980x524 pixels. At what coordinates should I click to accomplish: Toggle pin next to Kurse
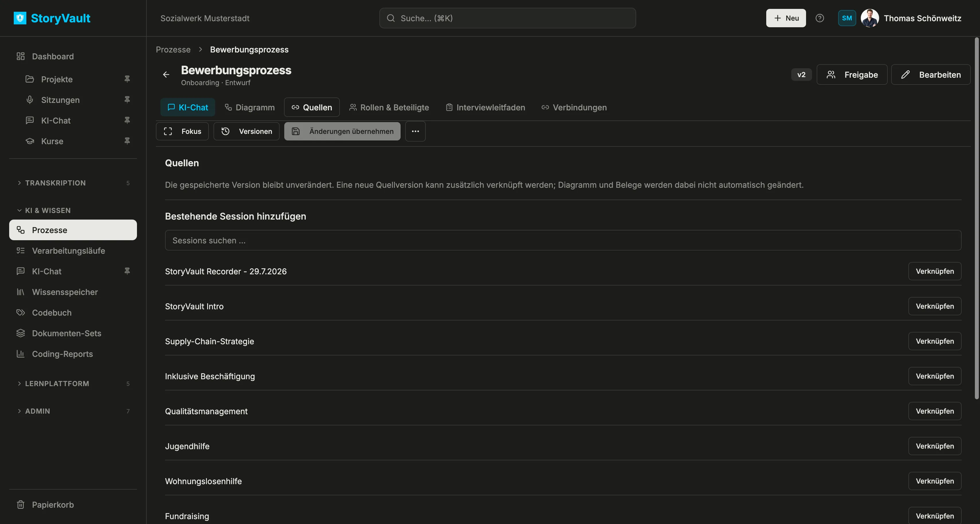127,141
